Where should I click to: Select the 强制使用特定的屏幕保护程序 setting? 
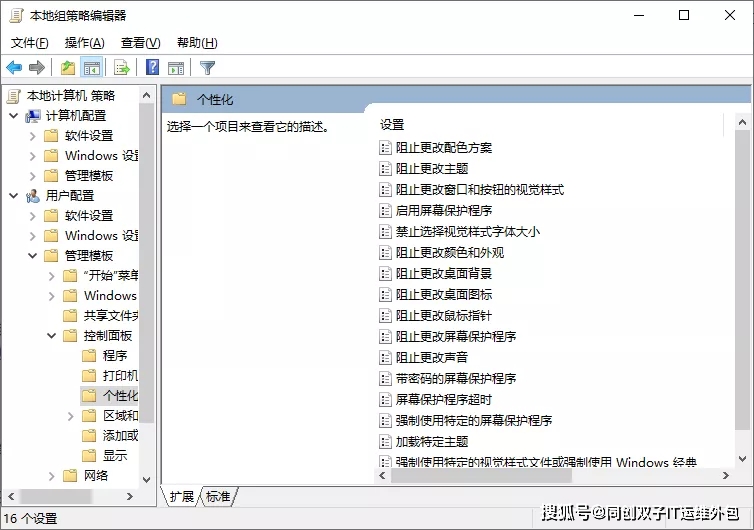(x=465, y=421)
